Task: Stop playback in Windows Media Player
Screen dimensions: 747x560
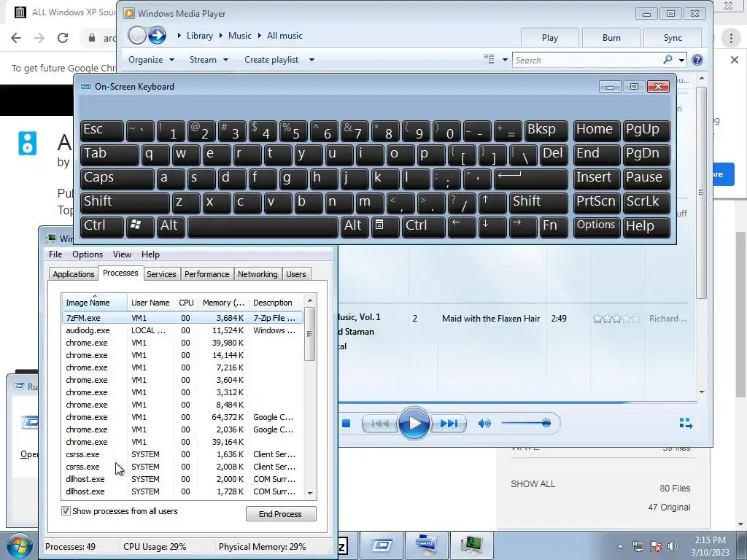Action: (347, 423)
